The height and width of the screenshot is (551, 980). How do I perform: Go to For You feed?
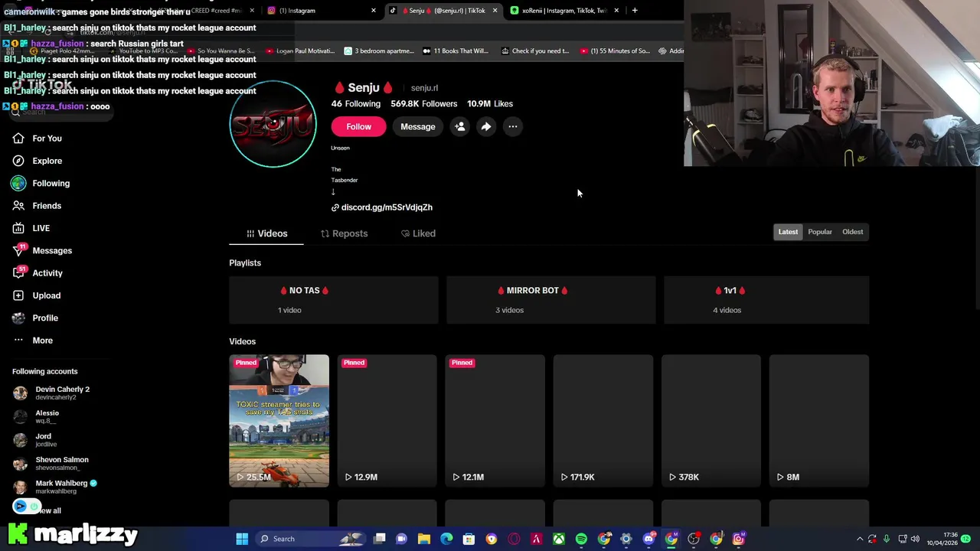(37, 139)
